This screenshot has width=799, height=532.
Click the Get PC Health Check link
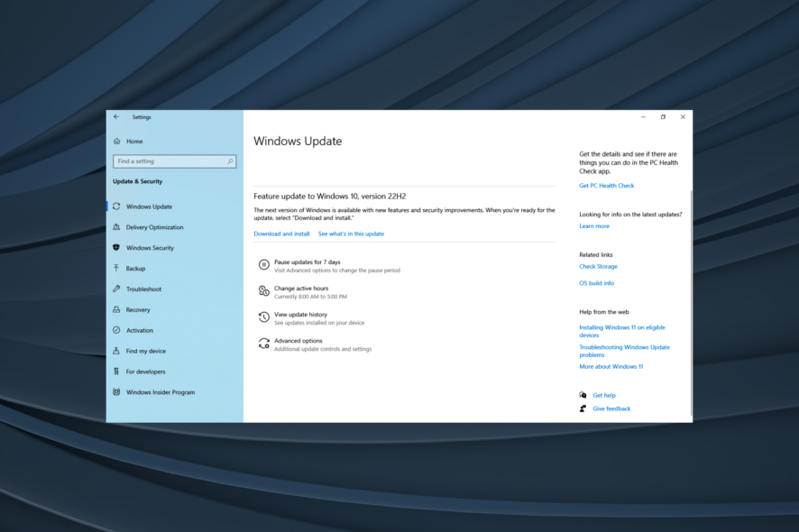605,185
